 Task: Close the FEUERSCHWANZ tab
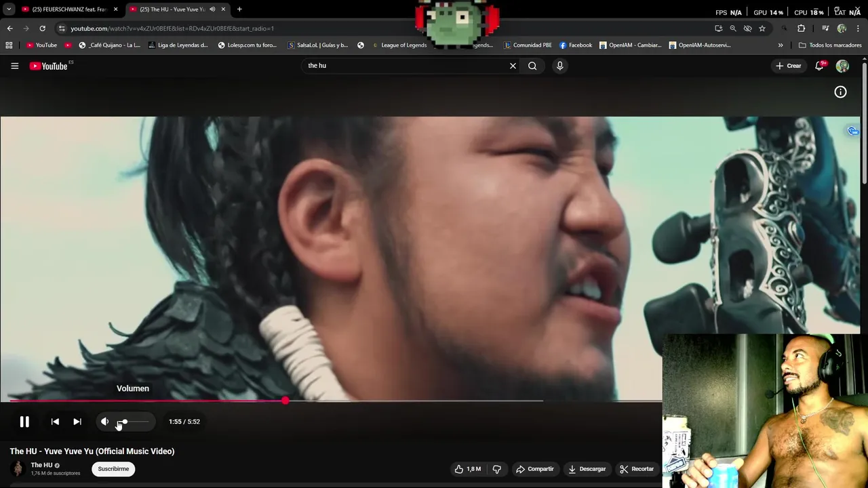pyautogui.click(x=115, y=9)
